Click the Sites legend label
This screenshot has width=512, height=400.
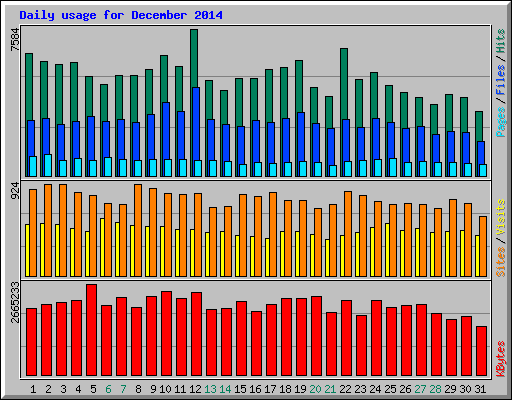[501, 262]
